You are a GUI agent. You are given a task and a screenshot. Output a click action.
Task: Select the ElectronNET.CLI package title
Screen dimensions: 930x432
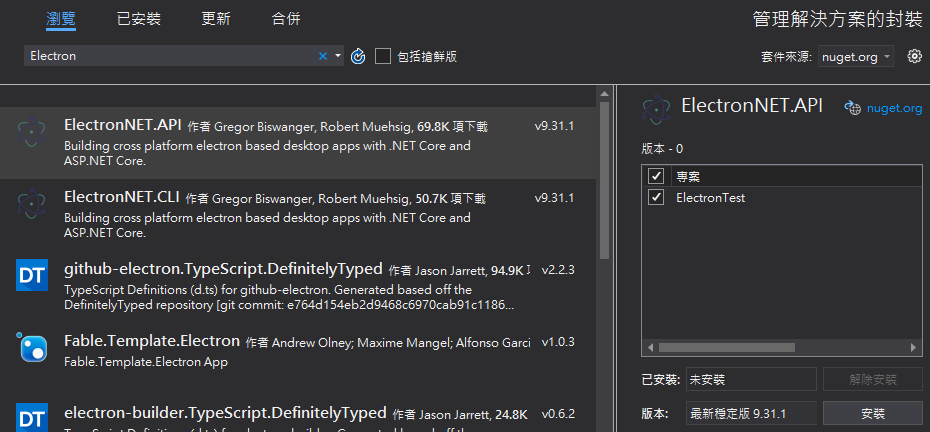pyautogui.click(x=122, y=196)
